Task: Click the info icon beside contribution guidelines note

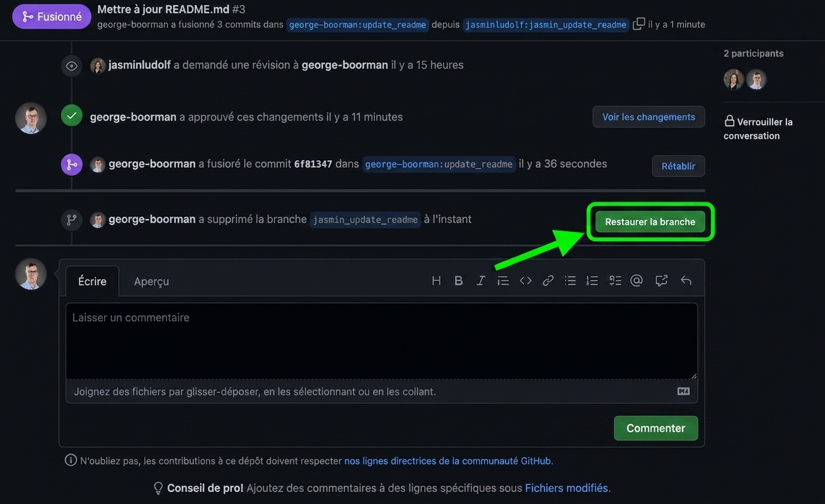Action: [x=71, y=460]
